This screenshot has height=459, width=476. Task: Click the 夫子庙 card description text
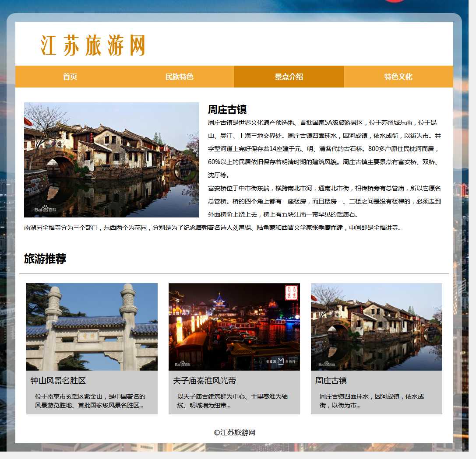(233, 401)
